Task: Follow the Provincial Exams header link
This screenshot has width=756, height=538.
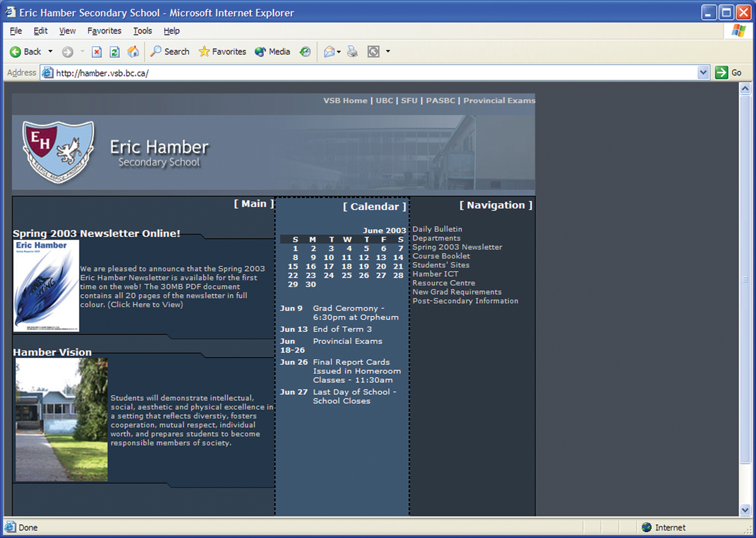Action: tap(499, 100)
